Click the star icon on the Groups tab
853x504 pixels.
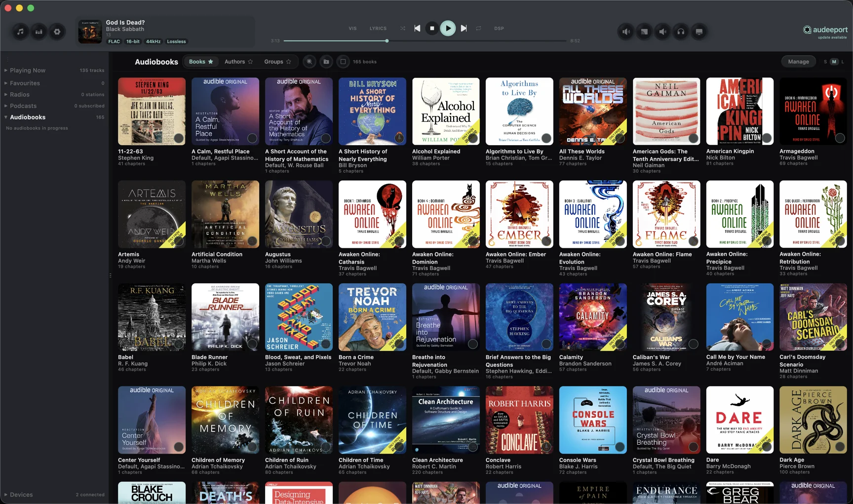(289, 62)
